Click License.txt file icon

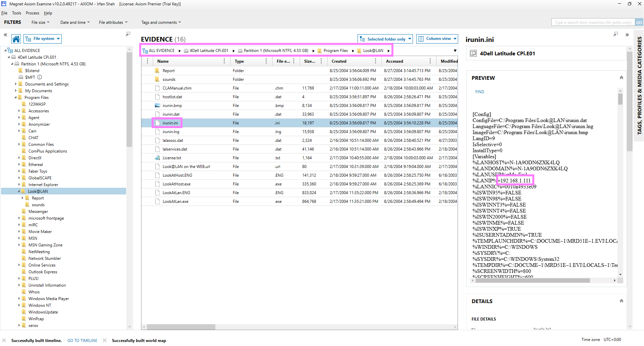coord(157,158)
